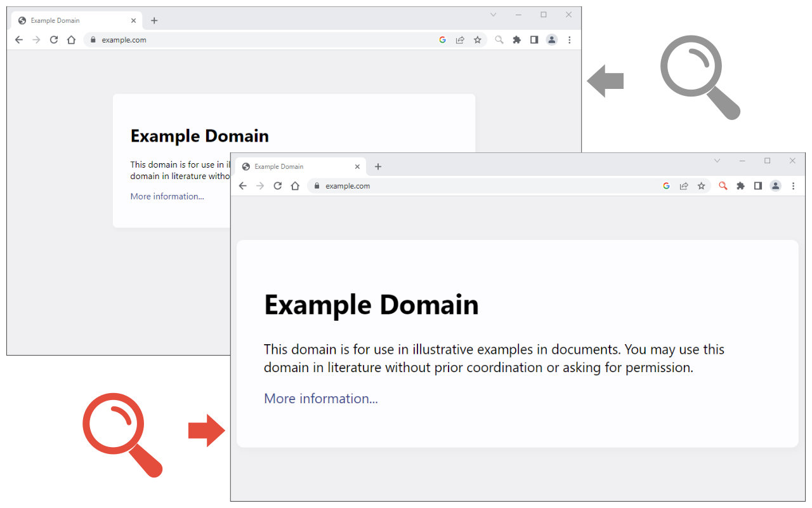
Task: Open Chrome's side panel icon
Action: point(758,185)
